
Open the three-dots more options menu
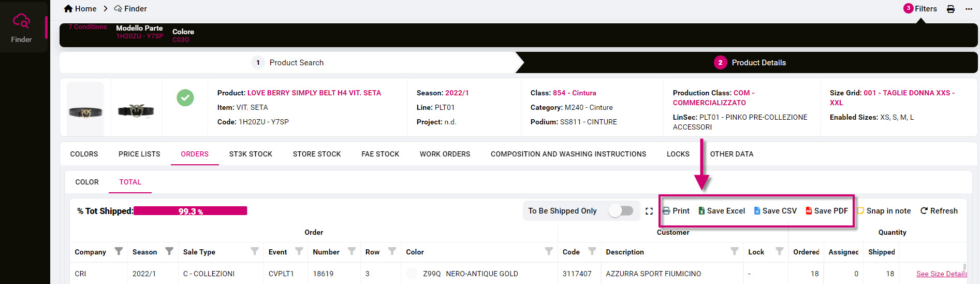[x=969, y=9]
